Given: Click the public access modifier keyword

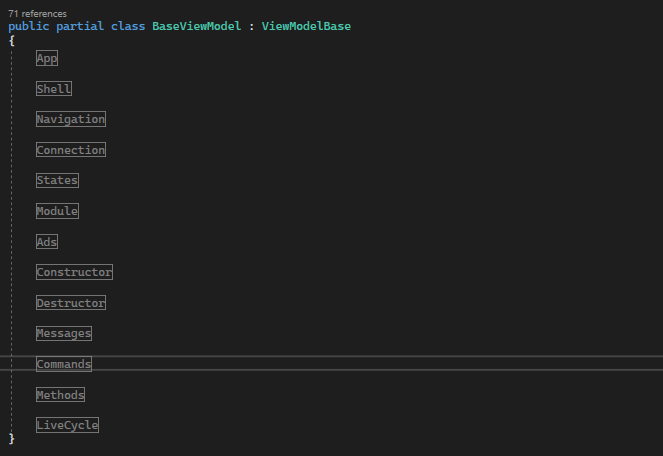Looking at the screenshot, I should point(29,26).
